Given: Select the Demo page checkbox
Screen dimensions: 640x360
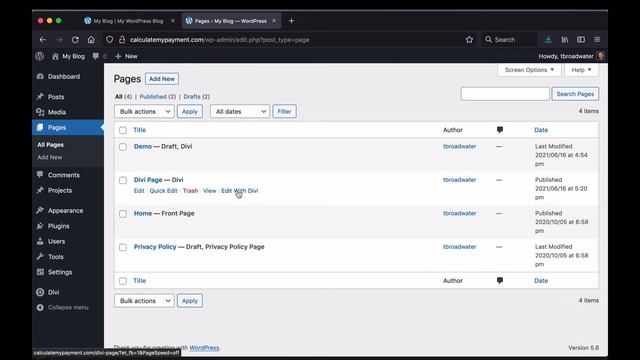Looking at the screenshot, I should point(123,147).
